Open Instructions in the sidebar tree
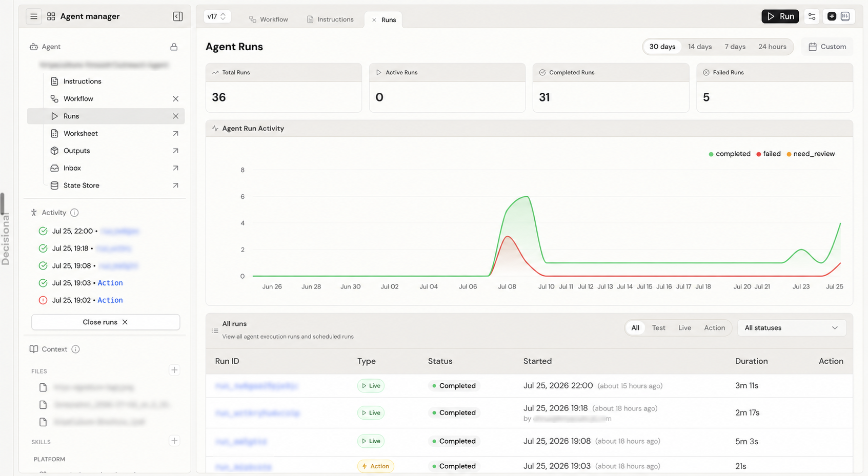This screenshot has width=868, height=476. click(x=82, y=81)
